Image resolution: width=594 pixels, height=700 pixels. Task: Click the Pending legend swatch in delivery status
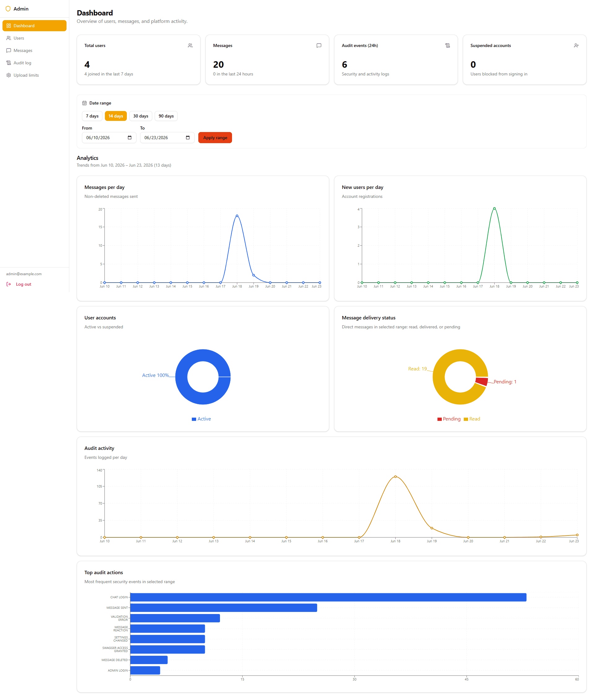(439, 419)
